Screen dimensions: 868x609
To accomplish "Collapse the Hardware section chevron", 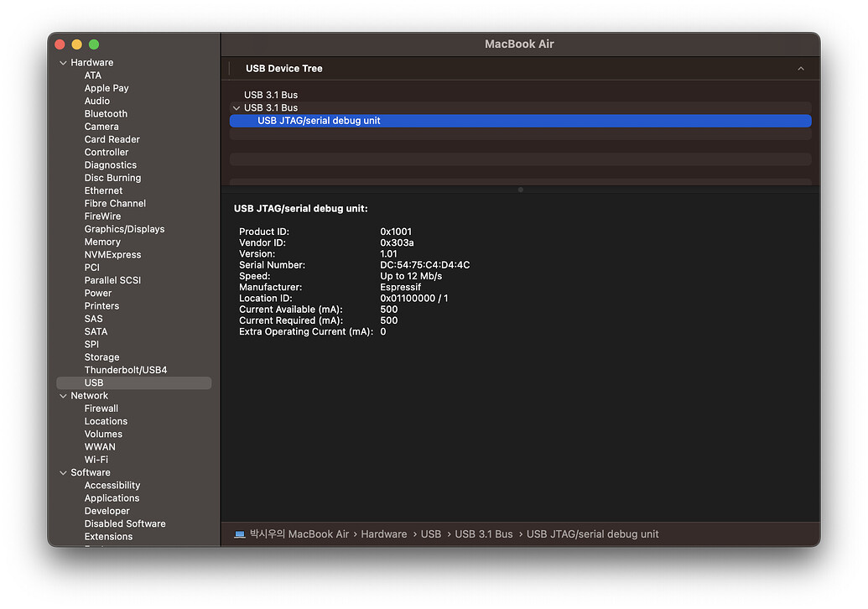I will (63, 63).
